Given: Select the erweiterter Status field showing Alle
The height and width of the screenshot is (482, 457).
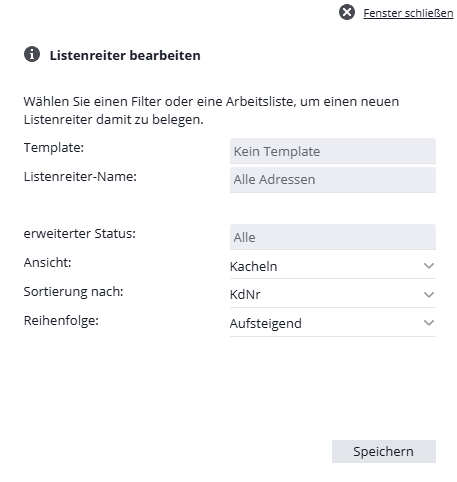Looking at the screenshot, I should [333, 237].
